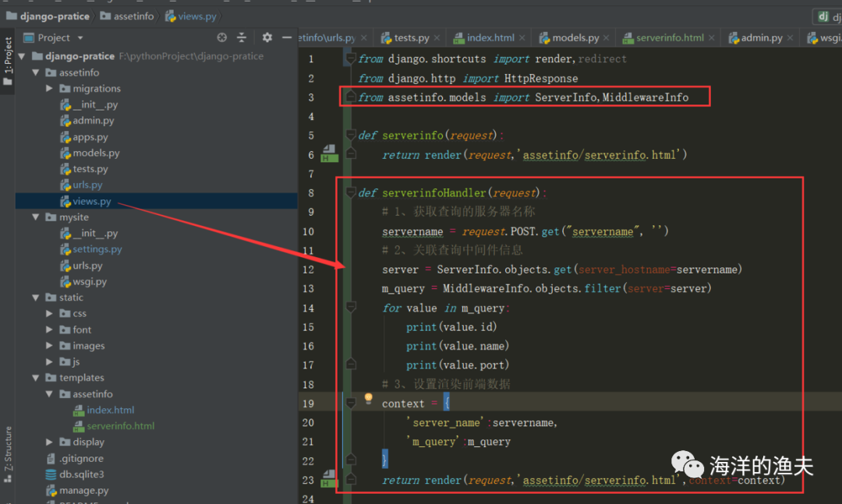
Task: Select settings.py in the project tree
Action: (97, 249)
